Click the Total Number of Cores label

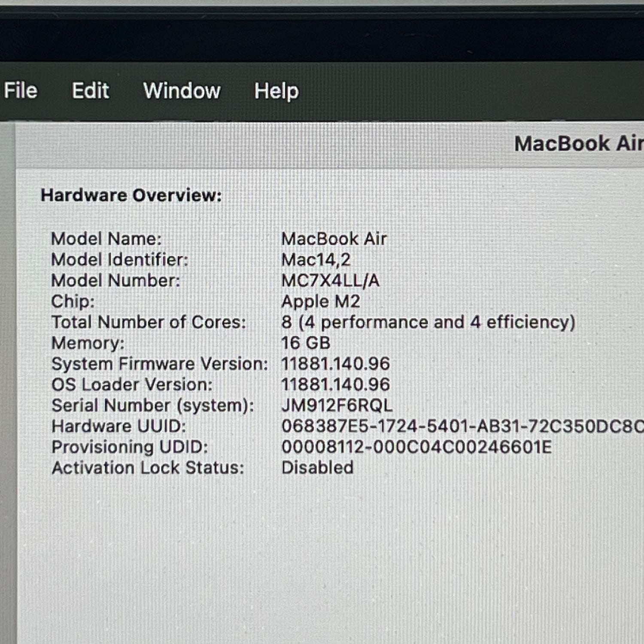click(149, 322)
